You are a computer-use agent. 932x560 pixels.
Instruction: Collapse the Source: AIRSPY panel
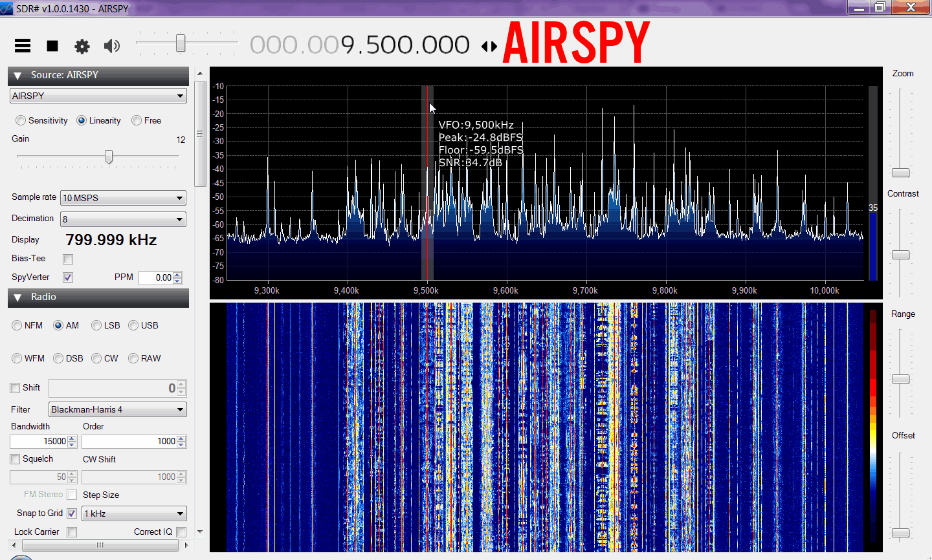tap(18, 76)
